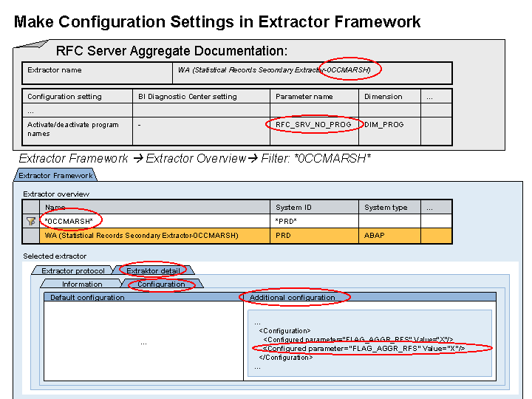
Task: Open the Extractor Framework tab
Action: [55, 176]
